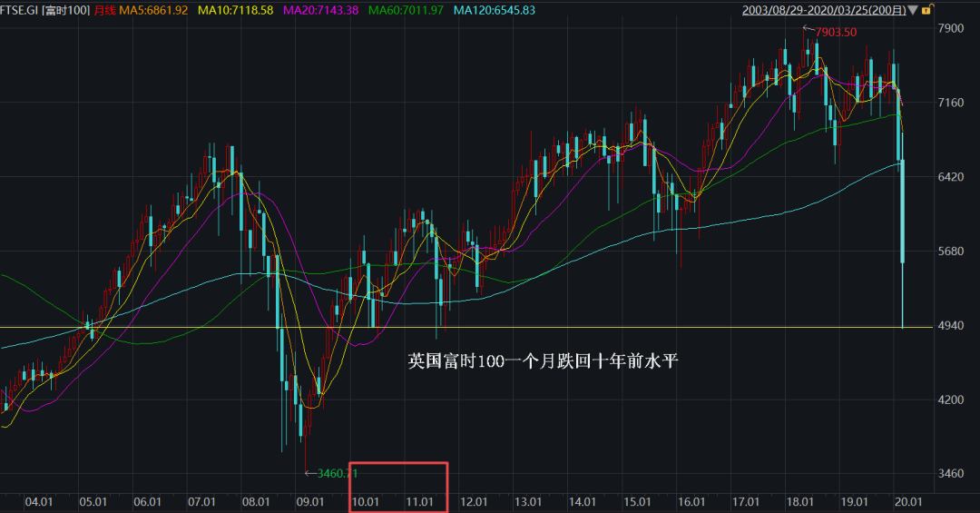
Task: Select the FTSE.GI [富时100] symbol title
Action: (x=45, y=11)
